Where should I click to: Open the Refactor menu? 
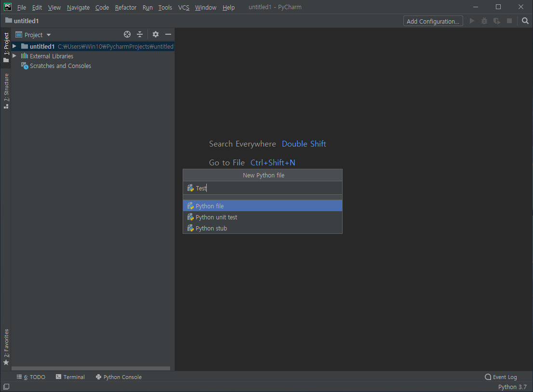tap(125, 8)
